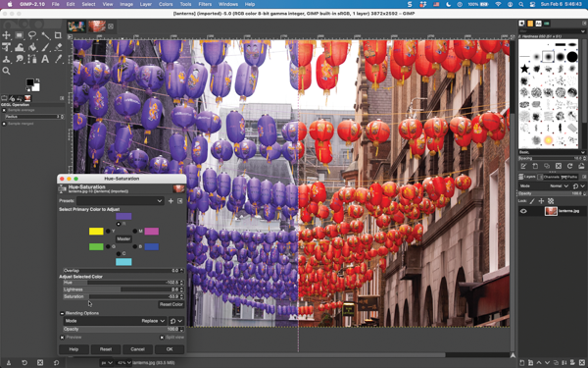Select the Crop tool
Viewport: 588px width, 368px height.
pyautogui.click(x=58, y=35)
